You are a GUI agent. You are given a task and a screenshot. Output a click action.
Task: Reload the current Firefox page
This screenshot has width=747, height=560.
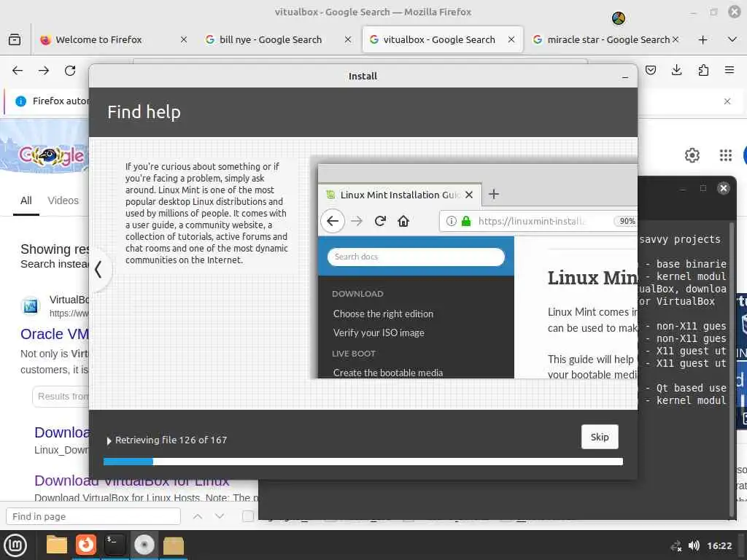click(70, 71)
